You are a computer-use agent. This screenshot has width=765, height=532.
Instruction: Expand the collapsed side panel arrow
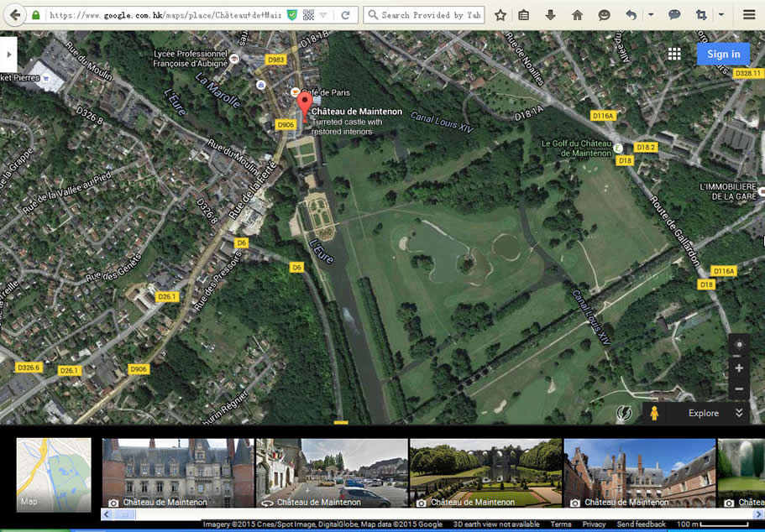pos(8,55)
